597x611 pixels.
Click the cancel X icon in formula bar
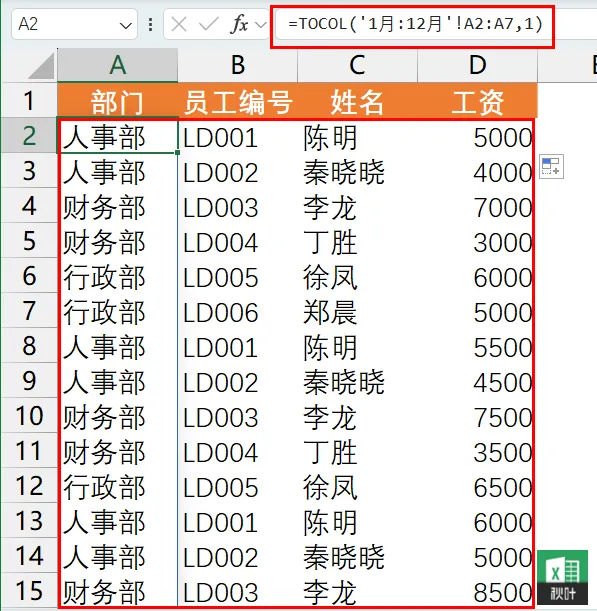(179, 25)
